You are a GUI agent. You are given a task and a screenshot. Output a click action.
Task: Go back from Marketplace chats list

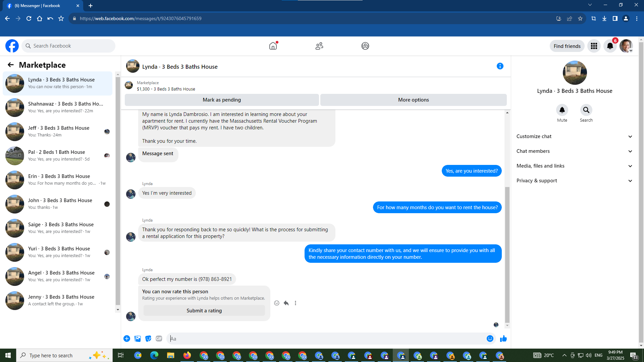(x=11, y=65)
